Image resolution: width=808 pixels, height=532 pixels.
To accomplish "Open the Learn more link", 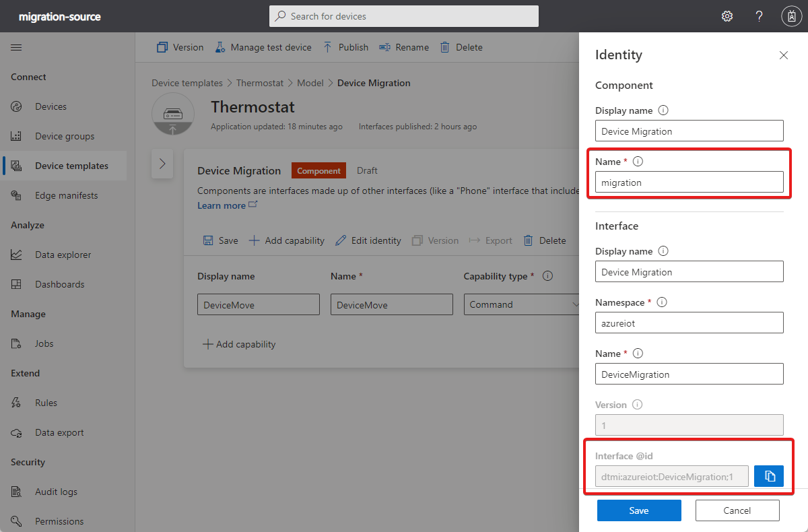I will (227, 205).
